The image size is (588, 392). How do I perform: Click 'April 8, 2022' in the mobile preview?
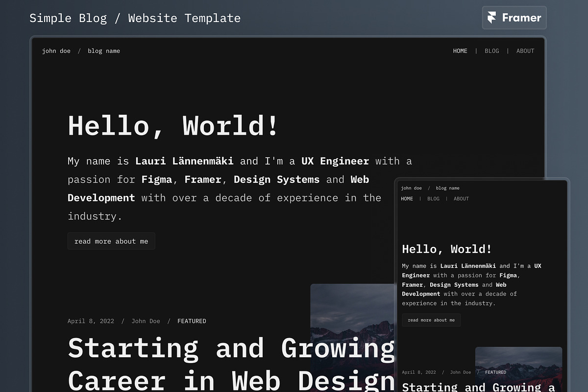(x=419, y=372)
